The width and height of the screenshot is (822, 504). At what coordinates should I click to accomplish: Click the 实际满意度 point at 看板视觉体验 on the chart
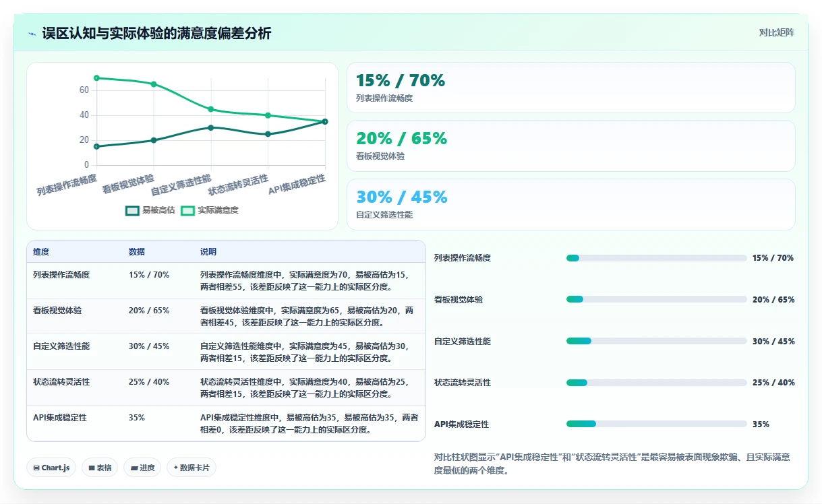point(154,84)
